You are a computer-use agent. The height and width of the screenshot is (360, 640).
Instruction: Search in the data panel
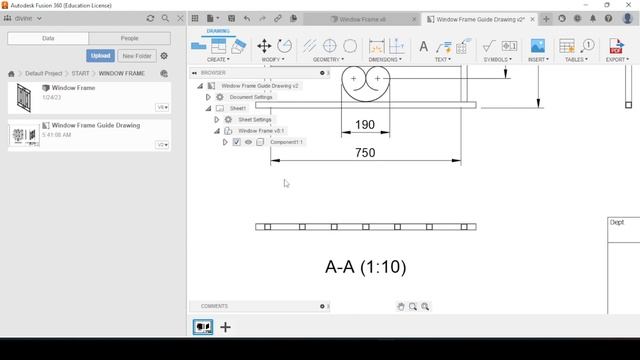pyautogui.click(x=165, y=18)
